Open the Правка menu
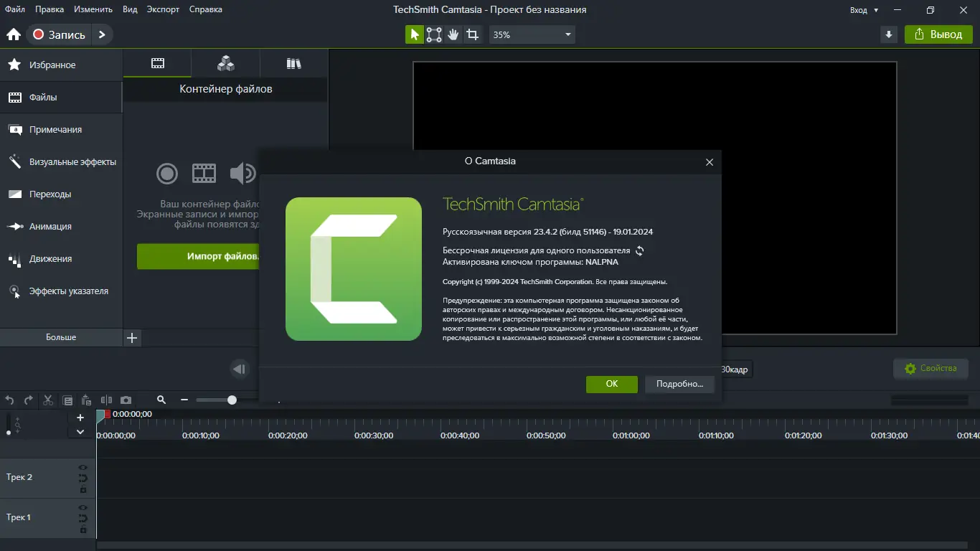The height and width of the screenshot is (551, 980). pos(48,9)
